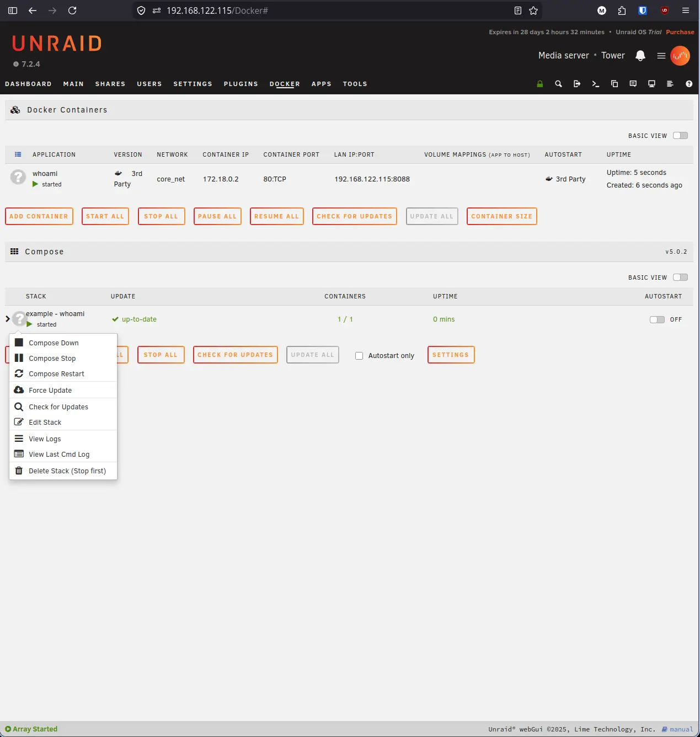Go back in browser history
Viewport: 700px width, 737px height.
point(33,10)
